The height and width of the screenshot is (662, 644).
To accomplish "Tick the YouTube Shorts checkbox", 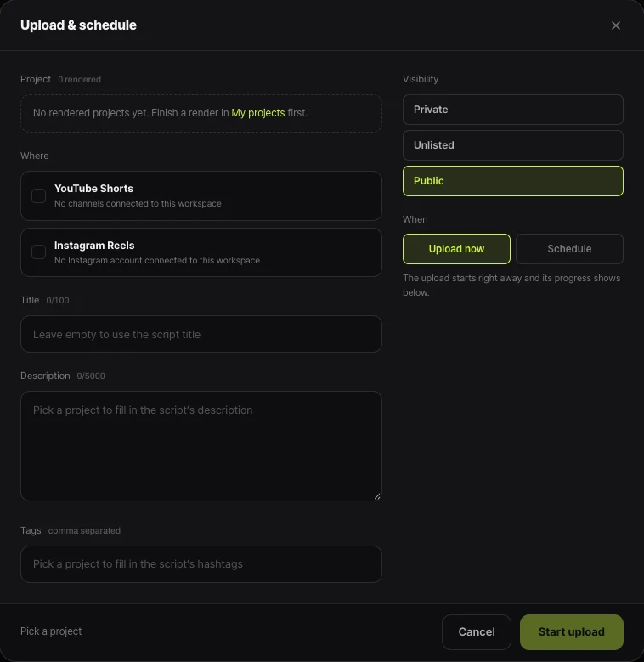I will click(x=39, y=196).
